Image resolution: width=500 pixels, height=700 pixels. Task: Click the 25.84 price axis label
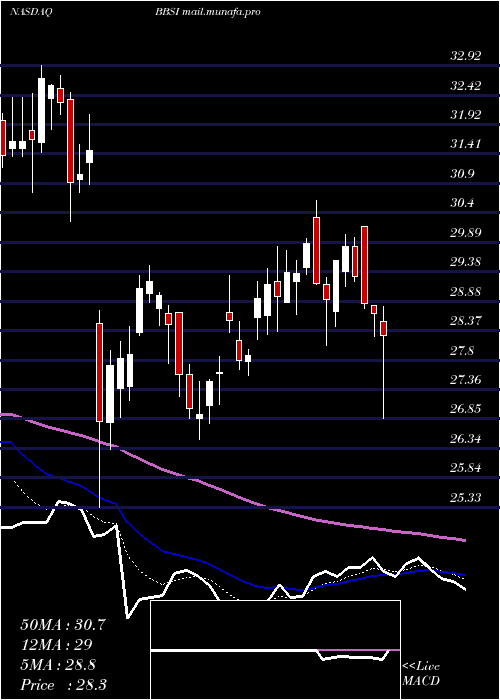point(466,468)
